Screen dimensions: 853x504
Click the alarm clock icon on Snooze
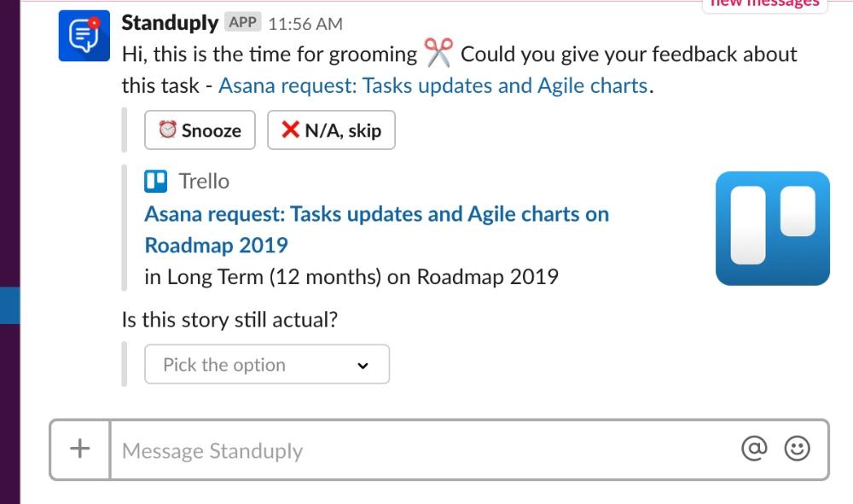click(167, 130)
